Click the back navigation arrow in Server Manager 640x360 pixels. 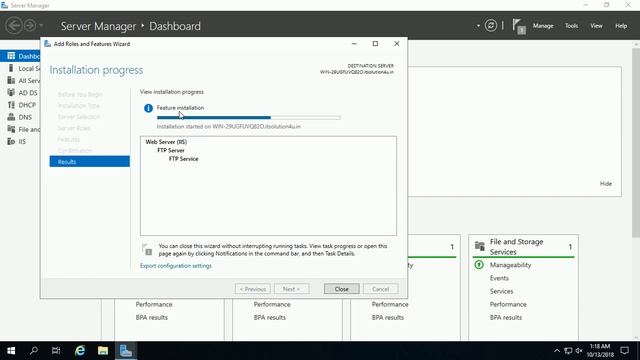13,26
